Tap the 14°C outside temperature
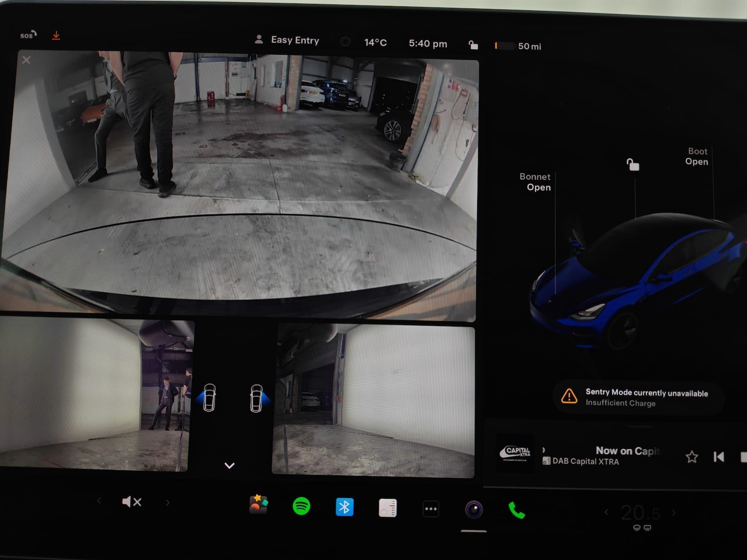 [375, 43]
